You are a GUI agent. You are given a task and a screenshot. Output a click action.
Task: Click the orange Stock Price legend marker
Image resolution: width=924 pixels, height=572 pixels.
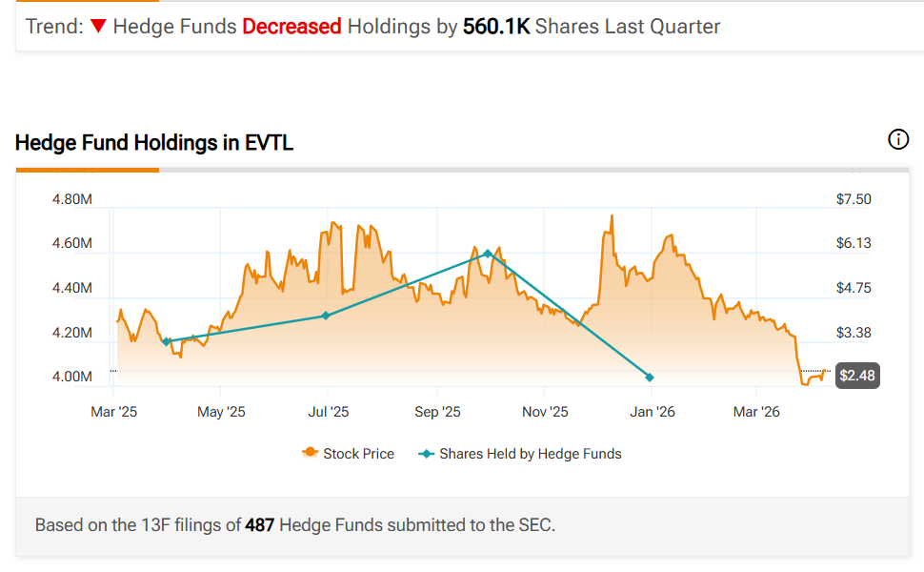point(310,454)
